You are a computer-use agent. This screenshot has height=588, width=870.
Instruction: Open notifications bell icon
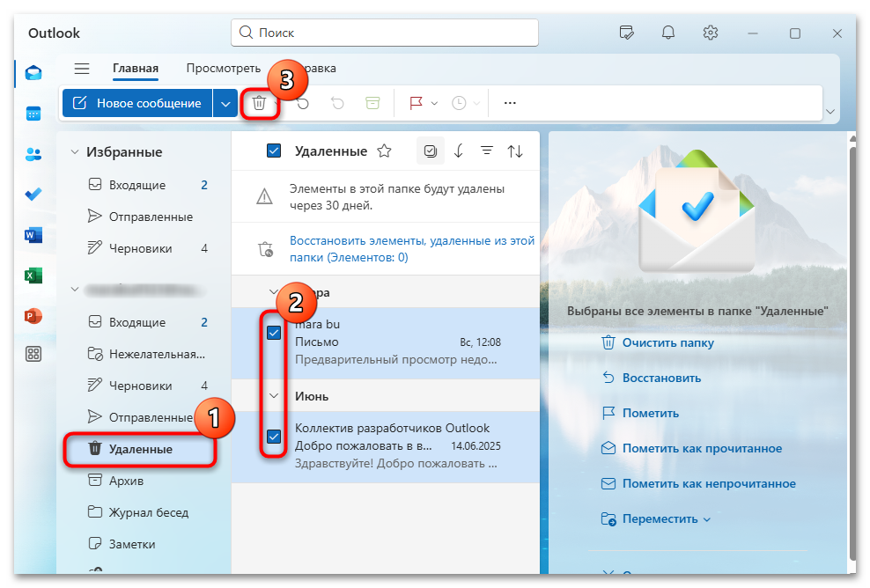668,33
